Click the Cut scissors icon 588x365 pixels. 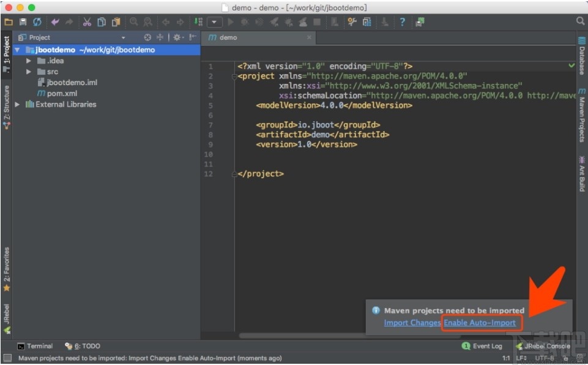click(x=87, y=22)
